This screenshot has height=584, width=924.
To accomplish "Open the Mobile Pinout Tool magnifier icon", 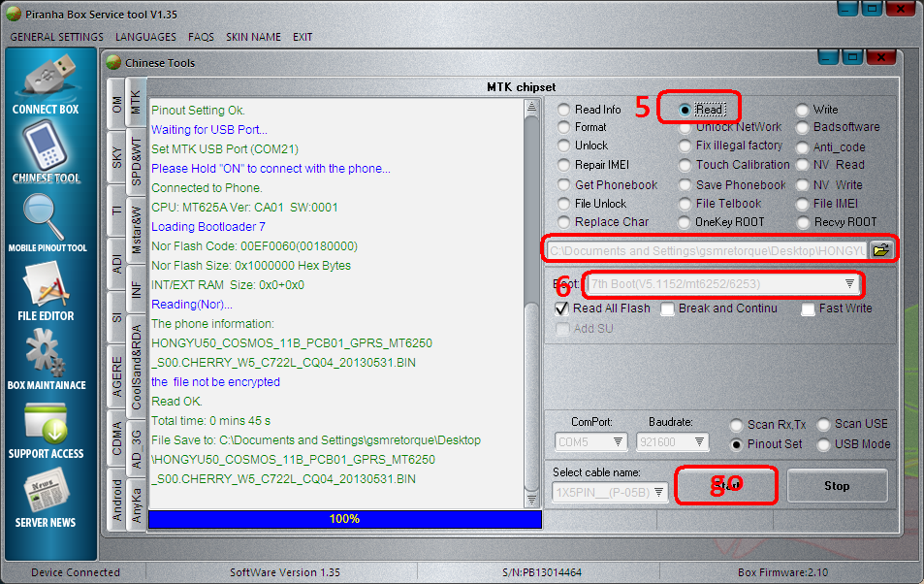I will tap(46, 215).
